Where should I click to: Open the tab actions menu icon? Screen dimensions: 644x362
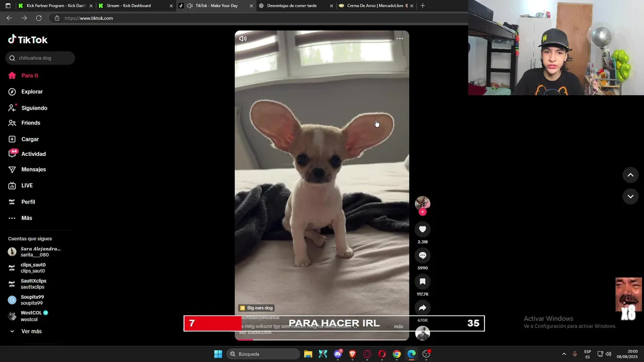[8, 6]
